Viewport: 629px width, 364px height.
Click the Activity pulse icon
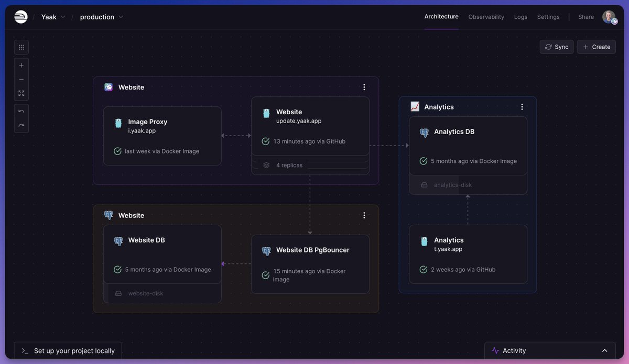[x=495, y=351]
